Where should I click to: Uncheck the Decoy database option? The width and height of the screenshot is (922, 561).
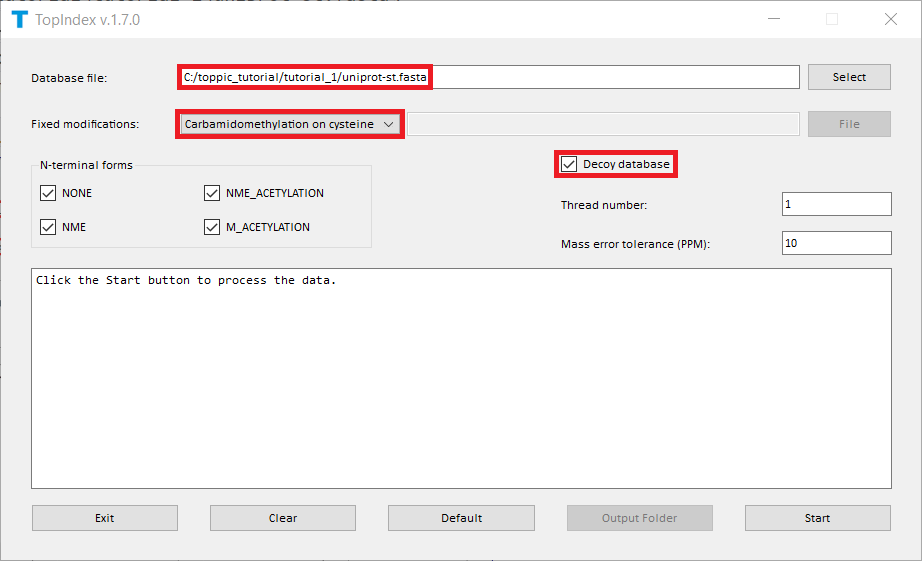pyautogui.click(x=569, y=164)
